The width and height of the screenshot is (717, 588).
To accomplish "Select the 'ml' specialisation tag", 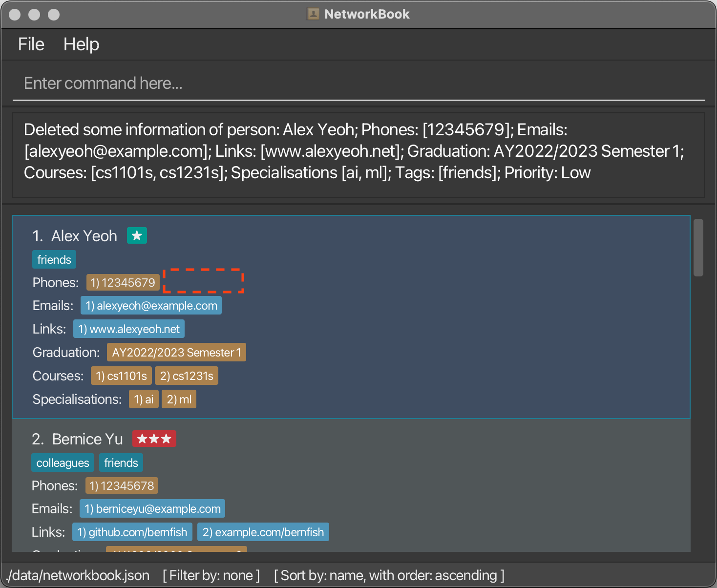I will pyautogui.click(x=179, y=399).
